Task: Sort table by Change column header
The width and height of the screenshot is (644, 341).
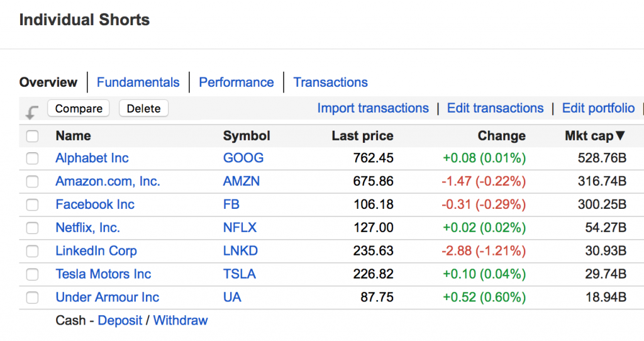Action: [501, 136]
